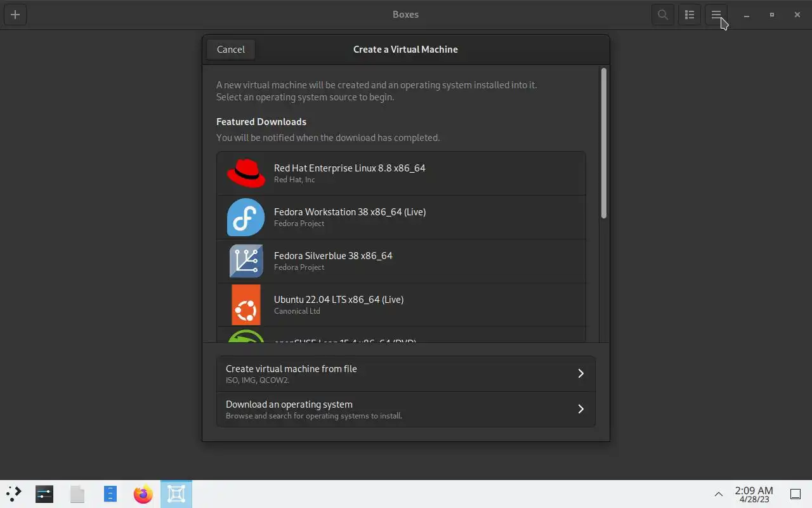Click the Ubuntu logo icon
This screenshot has height=508, width=812.
tap(246, 305)
